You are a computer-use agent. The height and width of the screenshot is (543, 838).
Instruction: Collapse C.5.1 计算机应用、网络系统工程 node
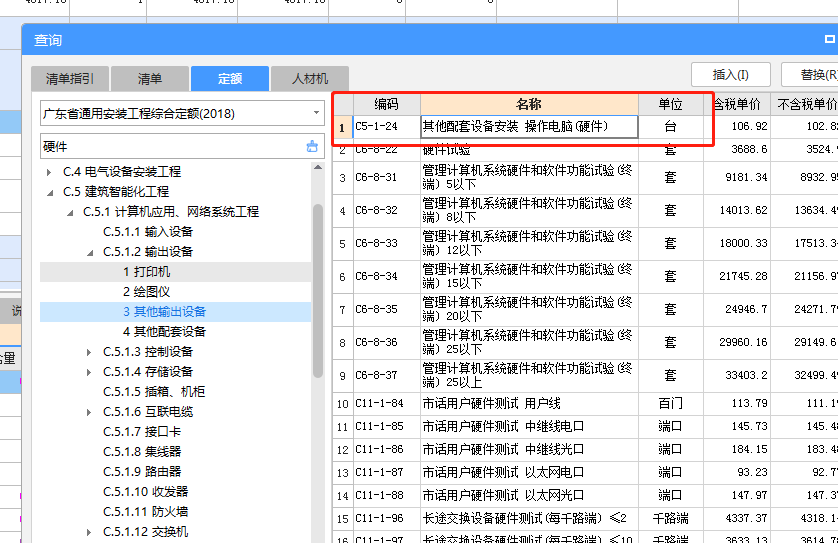pos(70,213)
